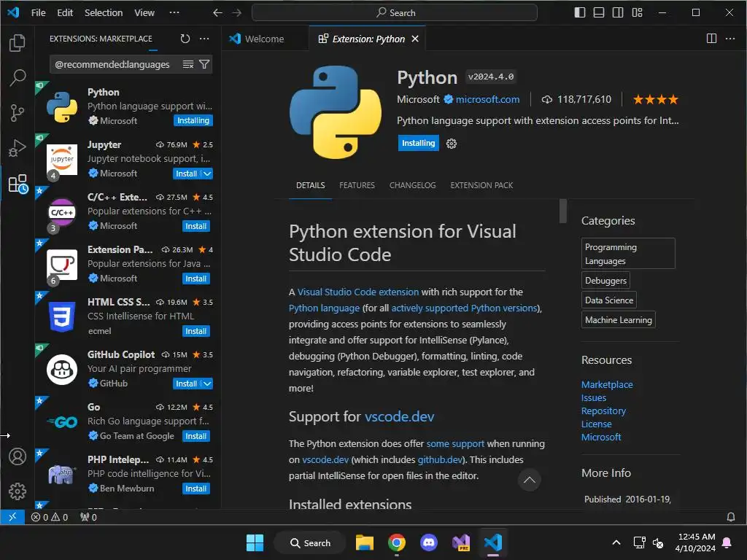Click the four-star rating
Screen dimensions: 747x560
tap(656, 99)
